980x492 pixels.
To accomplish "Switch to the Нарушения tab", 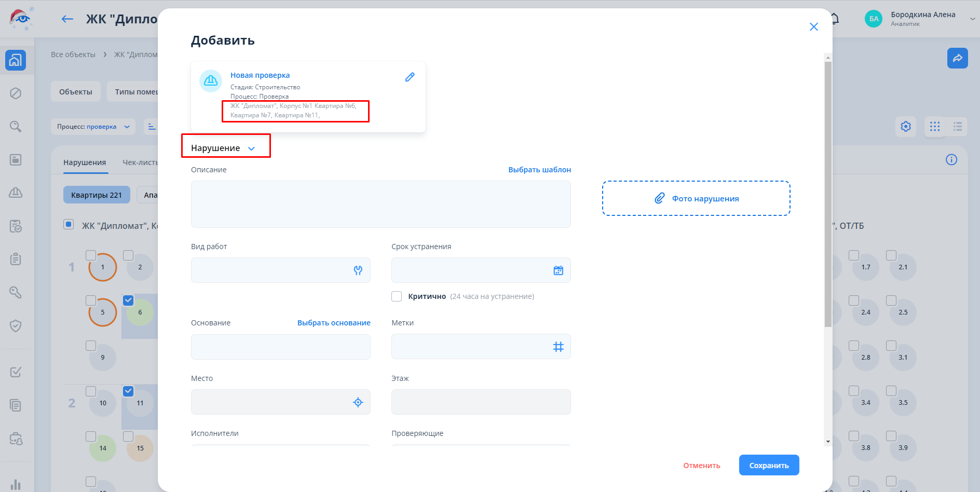I will [85, 162].
